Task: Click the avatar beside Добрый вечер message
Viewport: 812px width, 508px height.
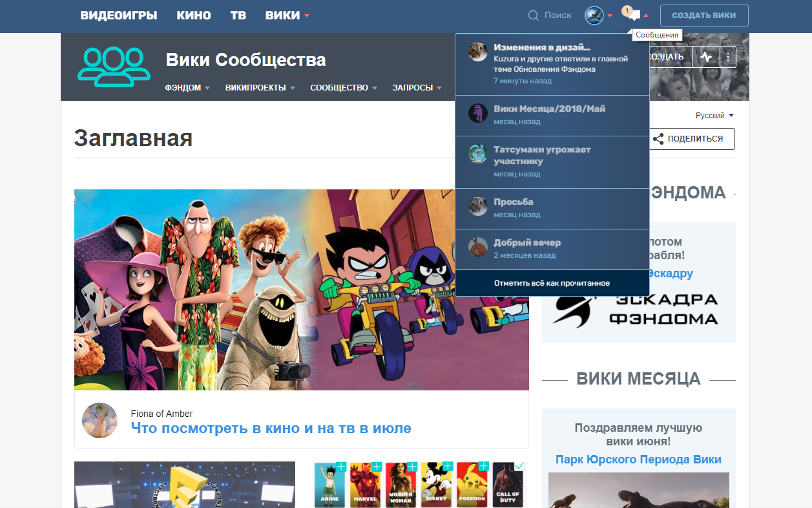Action: pyautogui.click(x=478, y=247)
